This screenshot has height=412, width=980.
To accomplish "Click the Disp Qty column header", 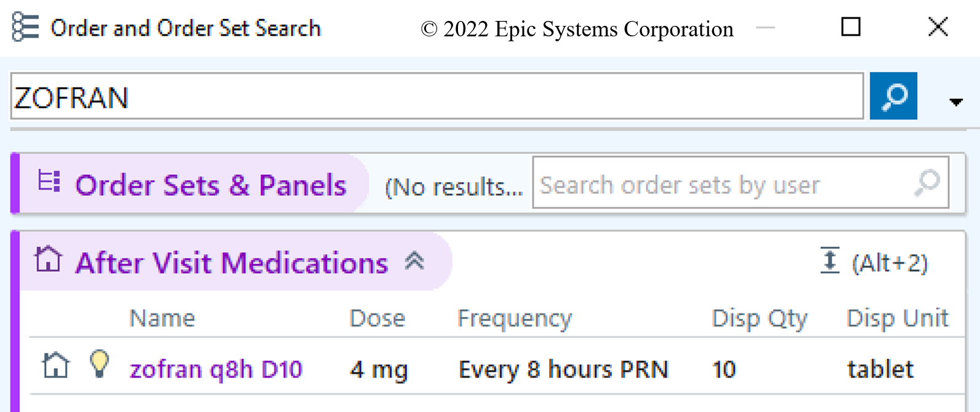I will click(759, 318).
